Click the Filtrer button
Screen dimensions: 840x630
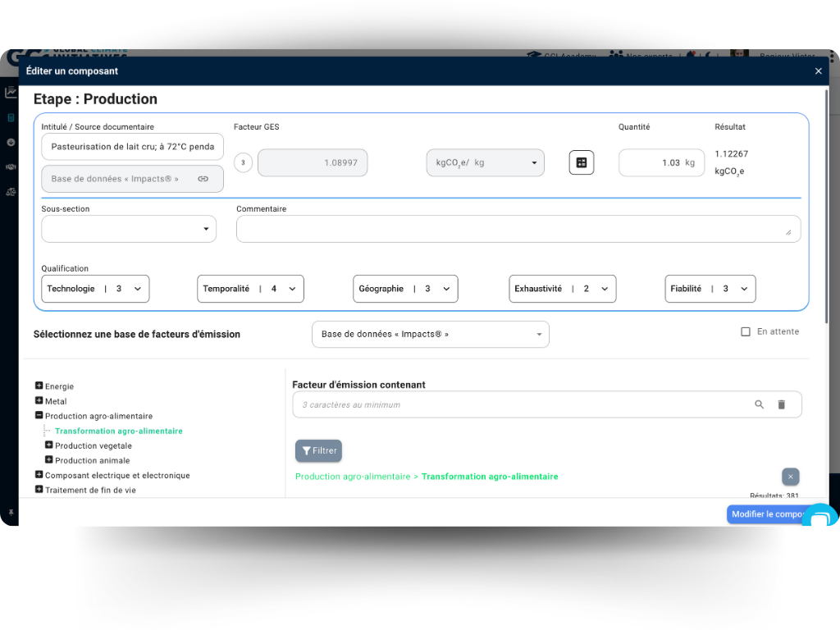click(318, 450)
